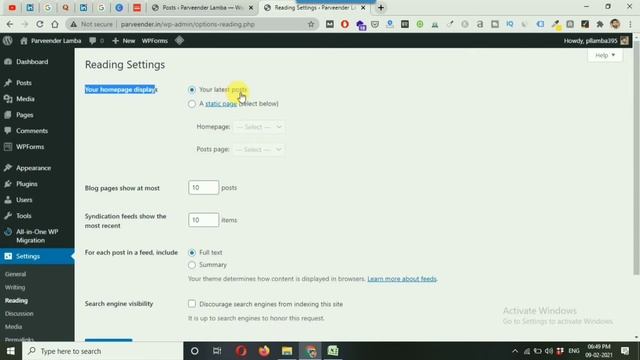Open the notification center icon
The height and width of the screenshot is (360, 640).
tap(625, 351)
